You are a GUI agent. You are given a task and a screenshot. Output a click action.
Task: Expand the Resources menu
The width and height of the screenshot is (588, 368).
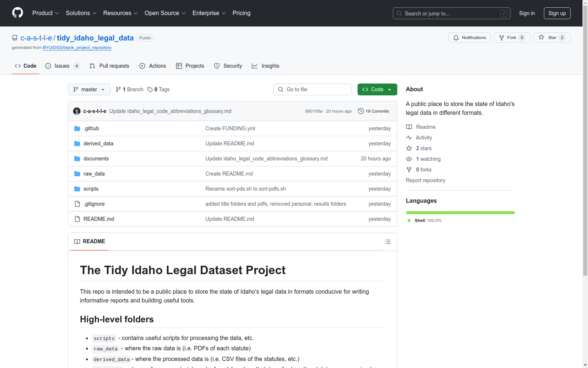click(121, 13)
